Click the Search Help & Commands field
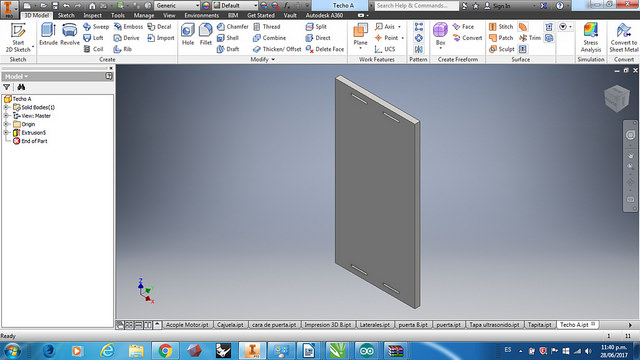The width and height of the screenshot is (640, 360). coord(416,6)
